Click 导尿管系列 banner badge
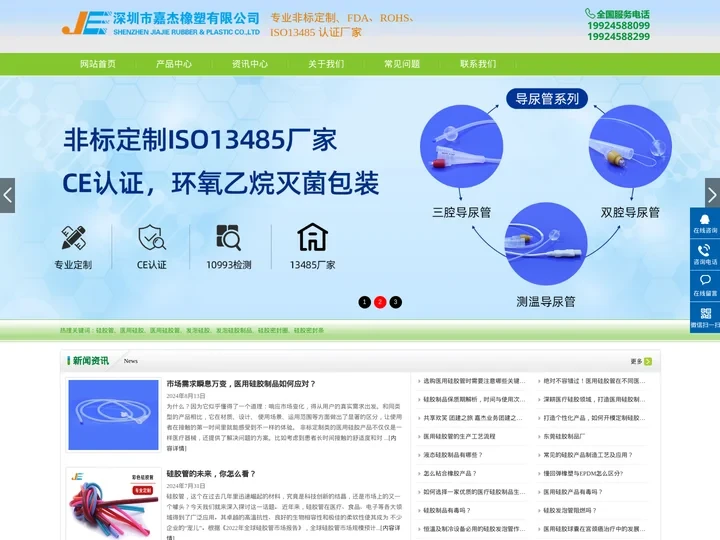720x540 pixels. click(547, 99)
